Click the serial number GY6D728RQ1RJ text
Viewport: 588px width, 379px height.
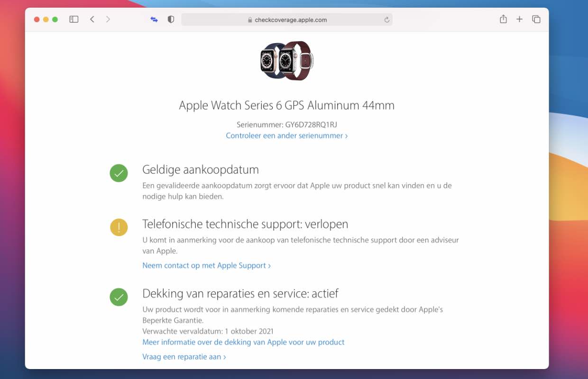pyautogui.click(x=311, y=125)
